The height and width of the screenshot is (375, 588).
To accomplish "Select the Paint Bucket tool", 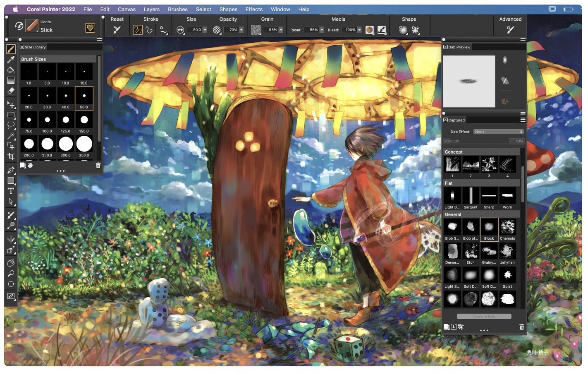I will pos(11,70).
